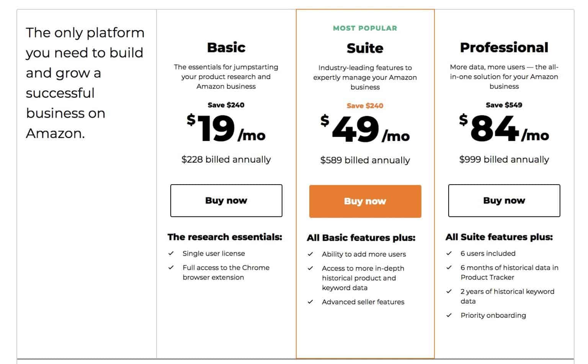Image resolution: width=588 pixels, height=364 pixels.
Task: Click the $84/mo Professional price
Action: pos(504,129)
